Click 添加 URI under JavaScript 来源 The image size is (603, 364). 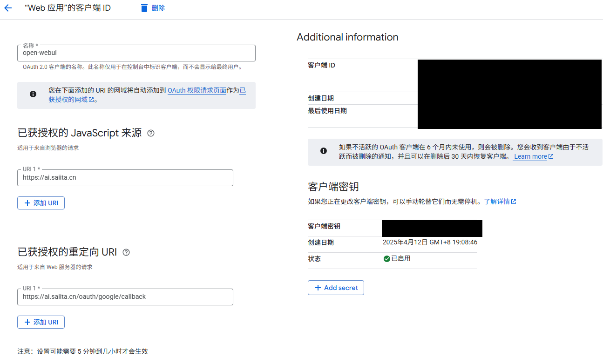click(x=41, y=203)
